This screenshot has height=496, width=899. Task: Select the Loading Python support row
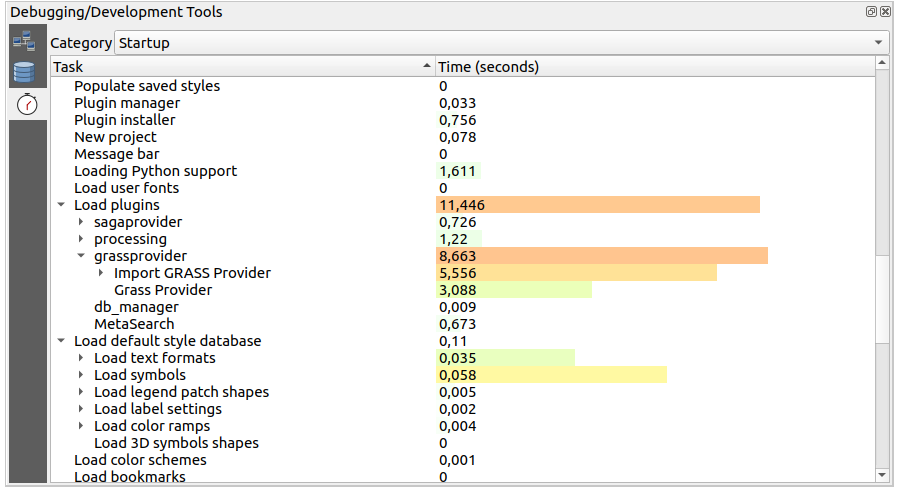(x=155, y=171)
